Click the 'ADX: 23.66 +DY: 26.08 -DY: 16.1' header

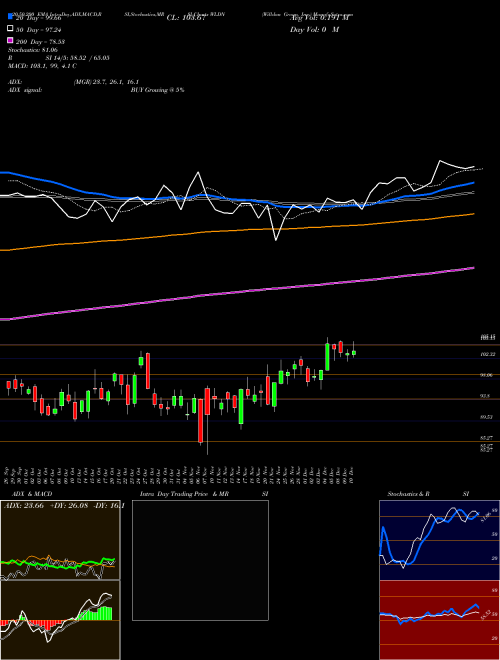[64, 506]
